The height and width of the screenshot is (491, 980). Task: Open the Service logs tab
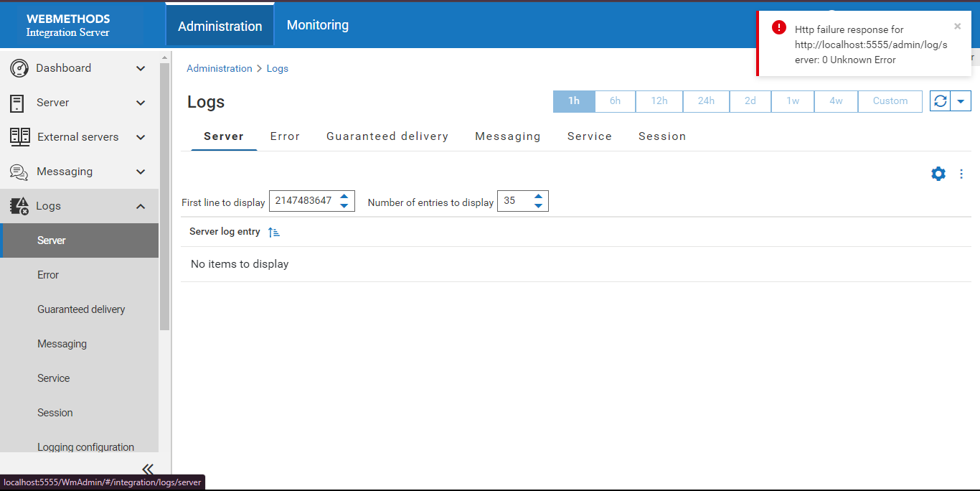(x=590, y=136)
